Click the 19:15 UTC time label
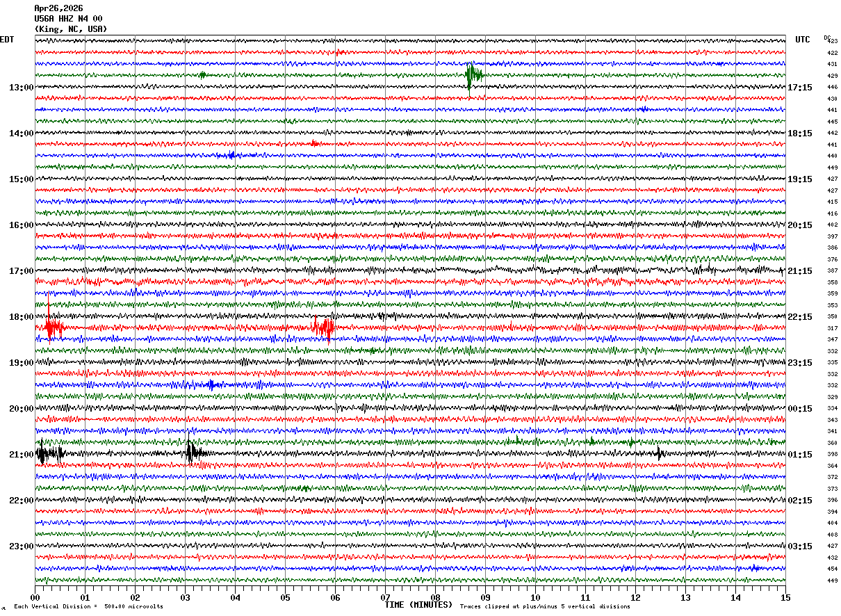841x616 pixels. point(800,179)
